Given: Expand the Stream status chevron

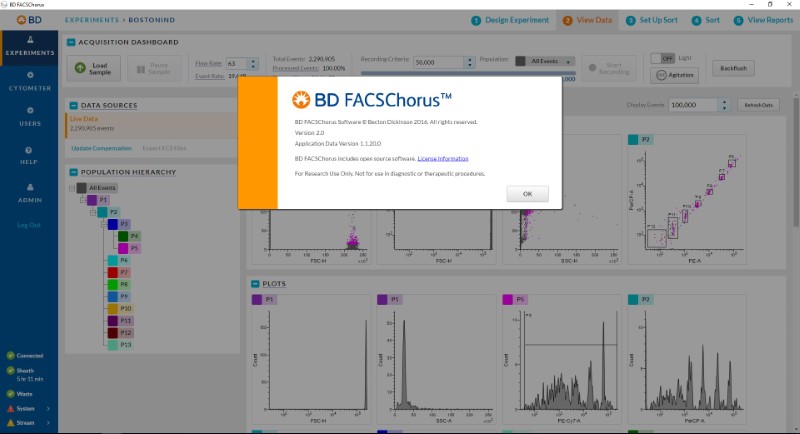Looking at the screenshot, I should [48, 423].
